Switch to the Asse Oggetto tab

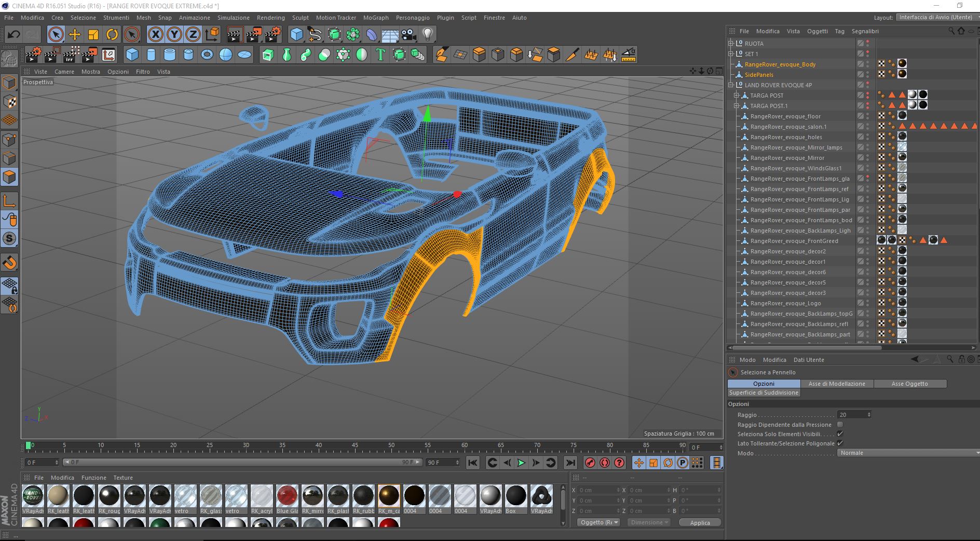click(x=910, y=384)
